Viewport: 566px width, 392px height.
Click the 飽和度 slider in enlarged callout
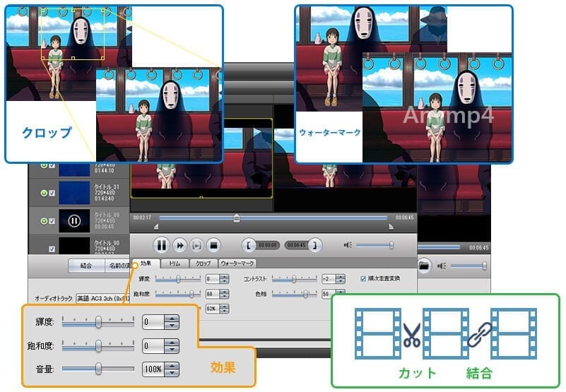pos(98,346)
